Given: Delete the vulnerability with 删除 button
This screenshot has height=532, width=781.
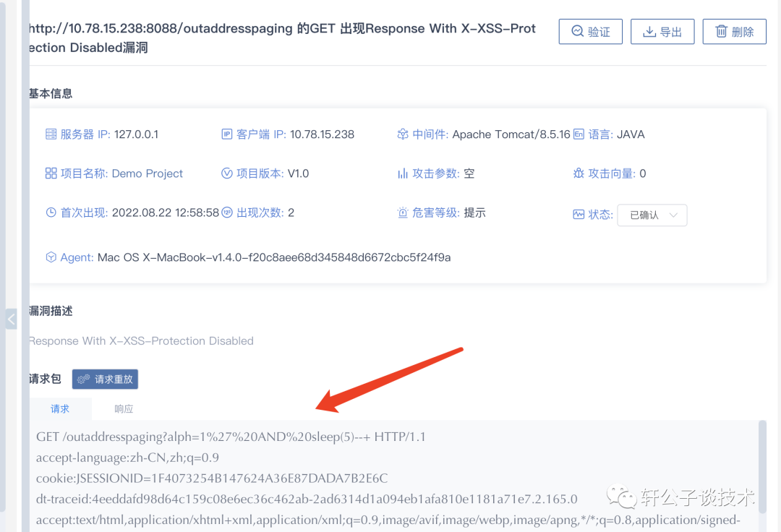Looking at the screenshot, I should (734, 32).
